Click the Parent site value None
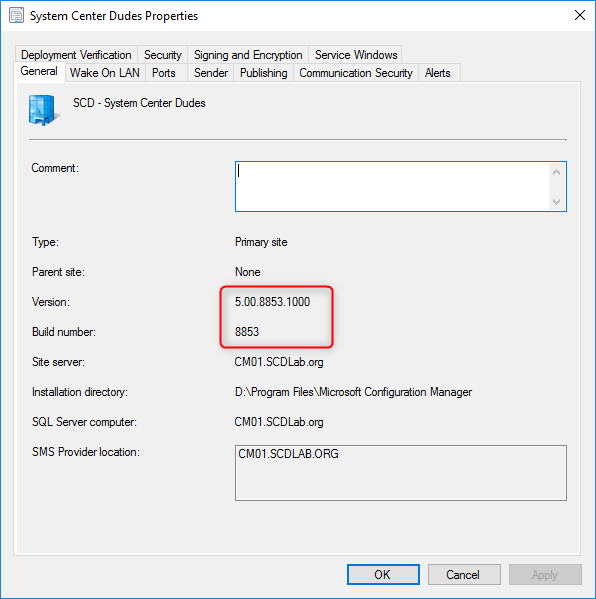Image resolution: width=596 pixels, height=599 pixels. pyautogui.click(x=248, y=272)
